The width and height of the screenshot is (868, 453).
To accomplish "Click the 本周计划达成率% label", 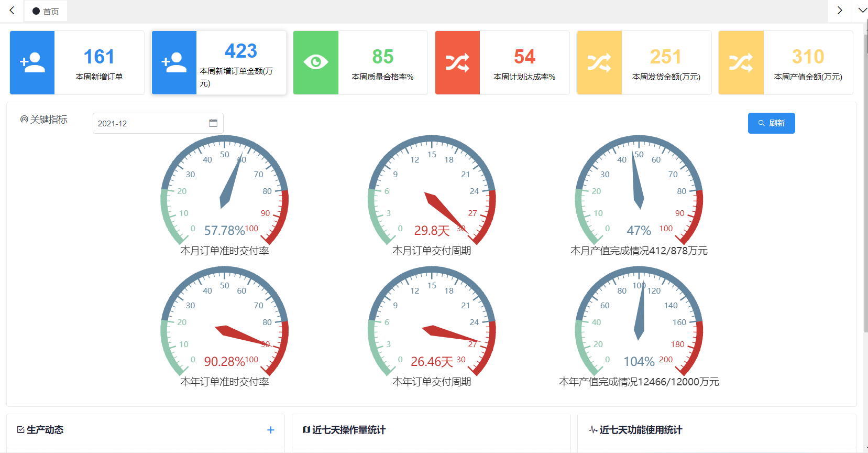I will click(524, 77).
